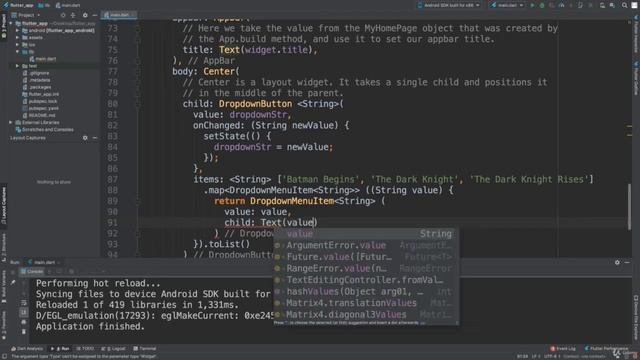Open the Android SDK device selector dropdown
The image size is (640, 360).
pos(449,5)
